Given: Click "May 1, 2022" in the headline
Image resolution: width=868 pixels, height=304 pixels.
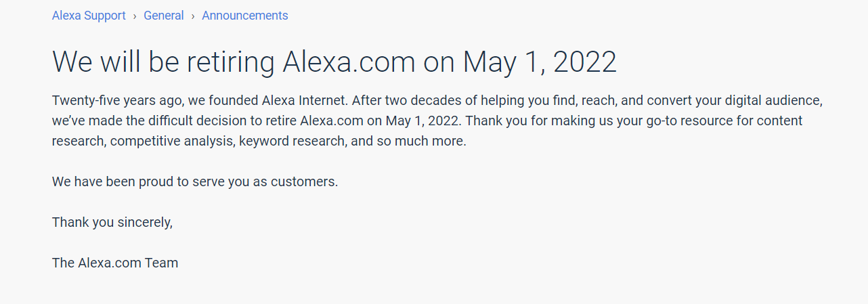Looking at the screenshot, I should [540, 62].
